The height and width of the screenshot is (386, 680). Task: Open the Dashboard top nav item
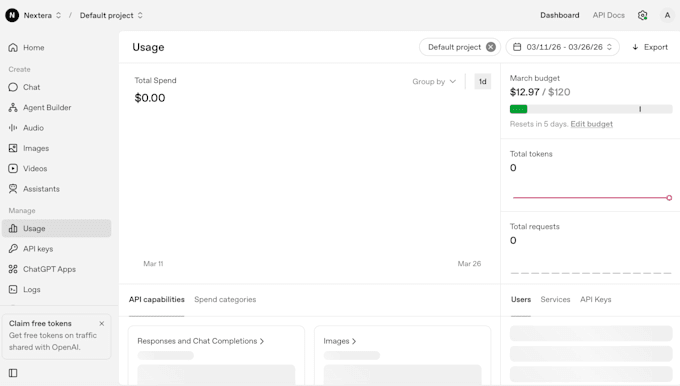pyautogui.click(x=559, y=15)
